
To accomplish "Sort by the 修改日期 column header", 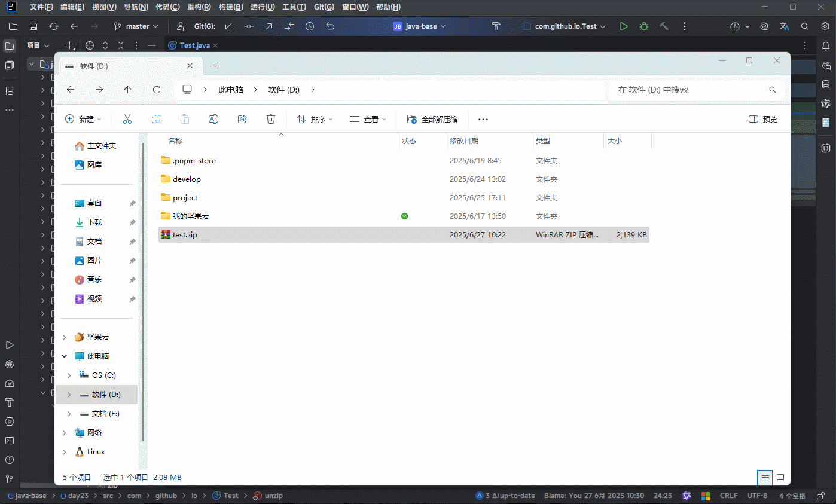I will [x=464, y=141].
